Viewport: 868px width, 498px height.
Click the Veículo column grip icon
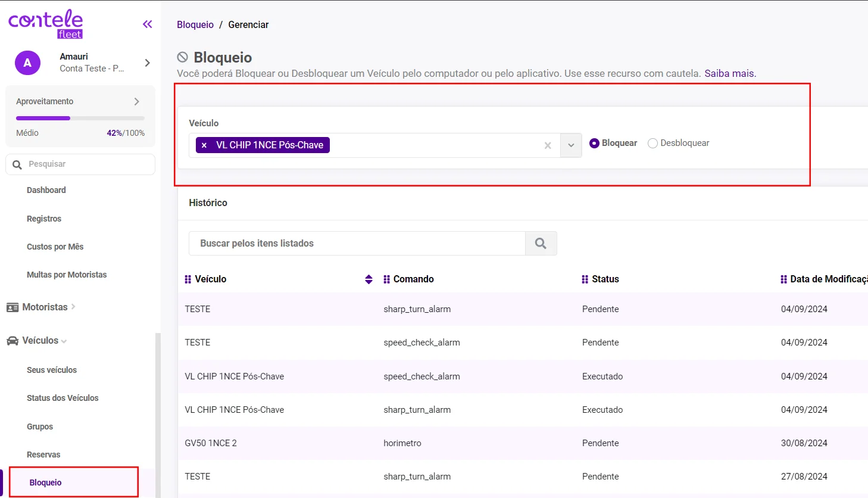tap(188, 279)
